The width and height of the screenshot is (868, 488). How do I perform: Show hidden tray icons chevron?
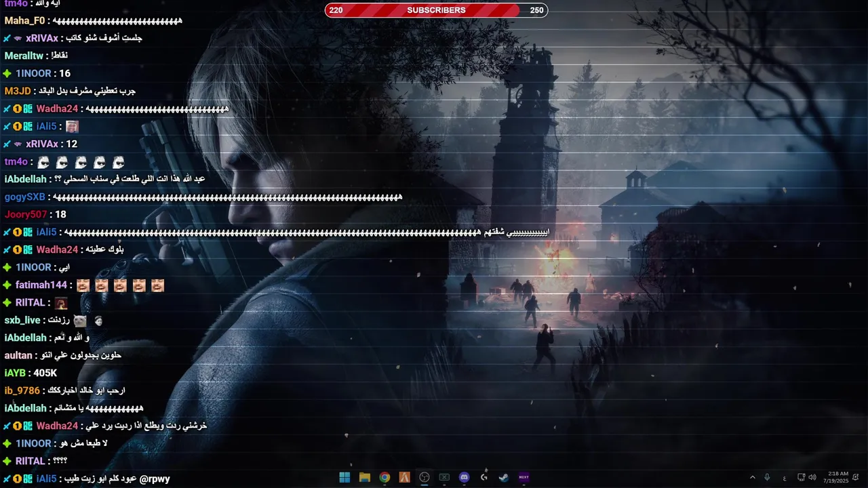(x=752, y=477)
